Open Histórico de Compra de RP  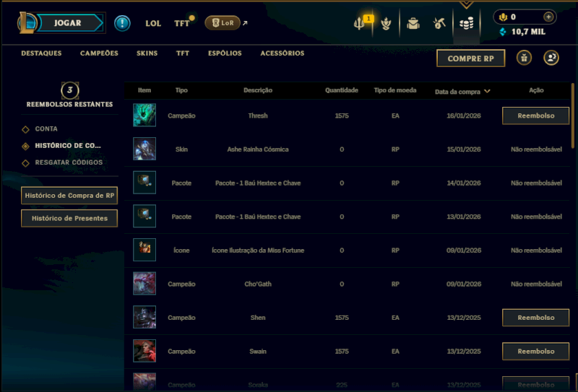coord(69,196)
